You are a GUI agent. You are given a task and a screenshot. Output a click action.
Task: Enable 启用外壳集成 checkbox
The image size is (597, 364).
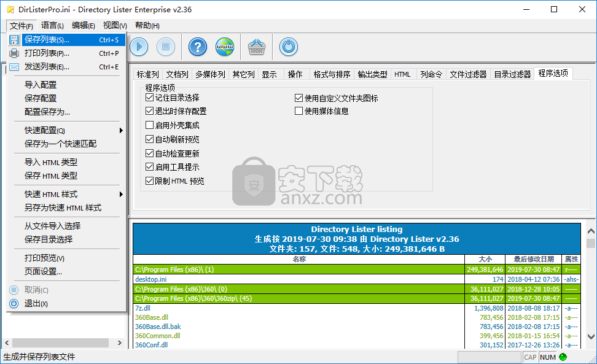click(x=149, y=125)
